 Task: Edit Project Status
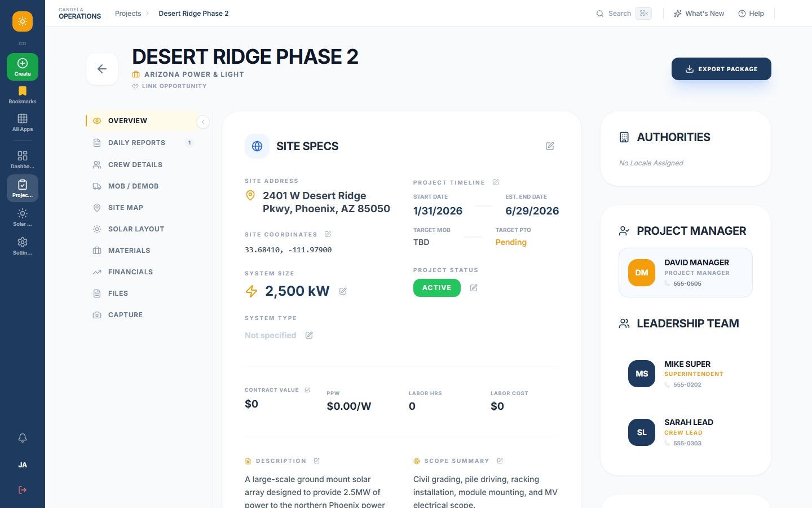tap(474, 288)
